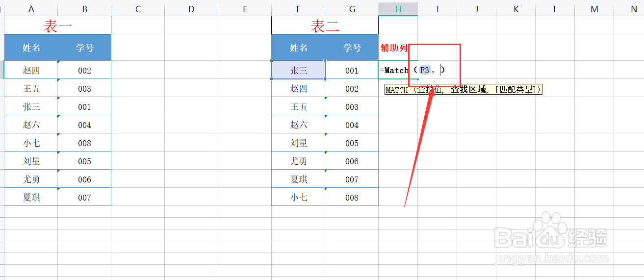Screen dimensions: 644x280
Task: Select cell 尤勇 in table two
Action: pyautogui.click(x=298, y=161)
